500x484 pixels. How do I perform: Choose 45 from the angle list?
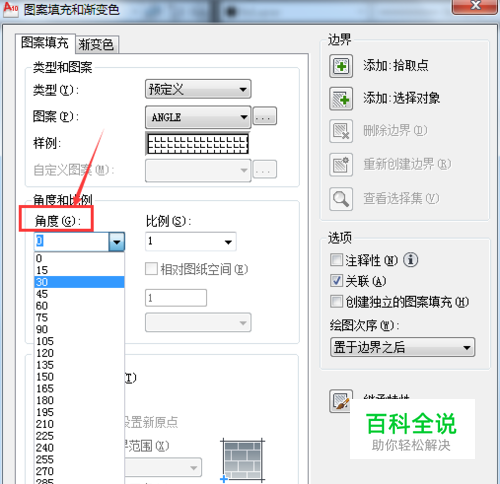(x=79, y=294)
